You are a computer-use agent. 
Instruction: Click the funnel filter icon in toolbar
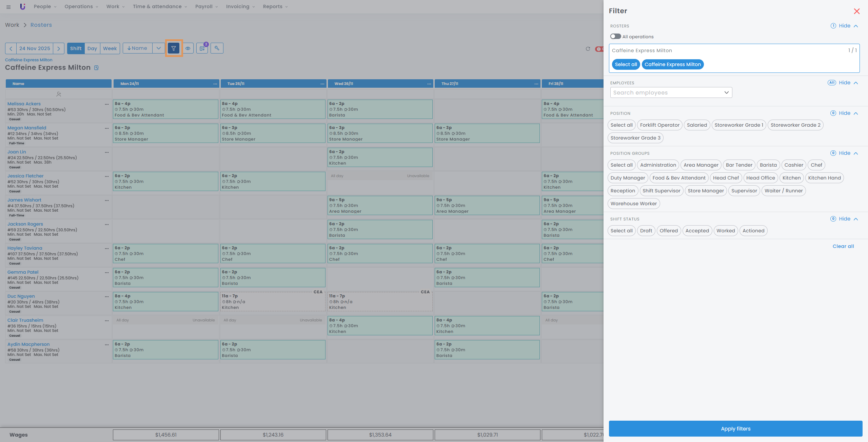(x=174, y=48)
